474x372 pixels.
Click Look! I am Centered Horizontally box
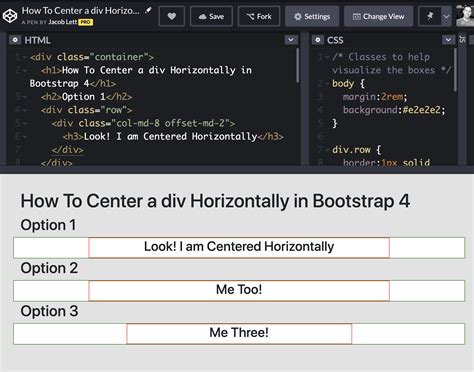pos(239,248)
